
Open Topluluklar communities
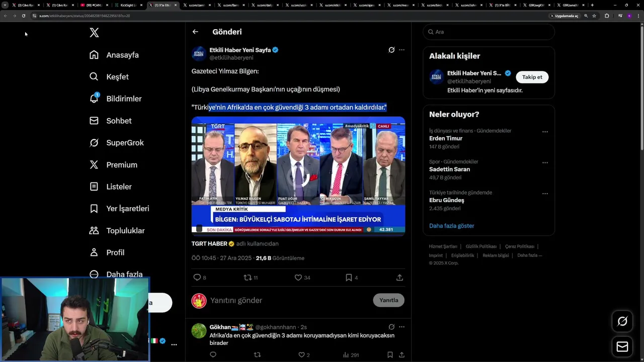click(117, 231)
